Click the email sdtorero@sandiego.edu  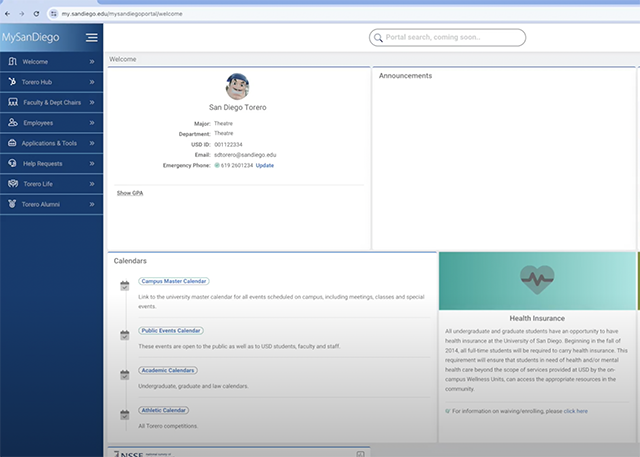pyautogui.click(x=245, y=155)
